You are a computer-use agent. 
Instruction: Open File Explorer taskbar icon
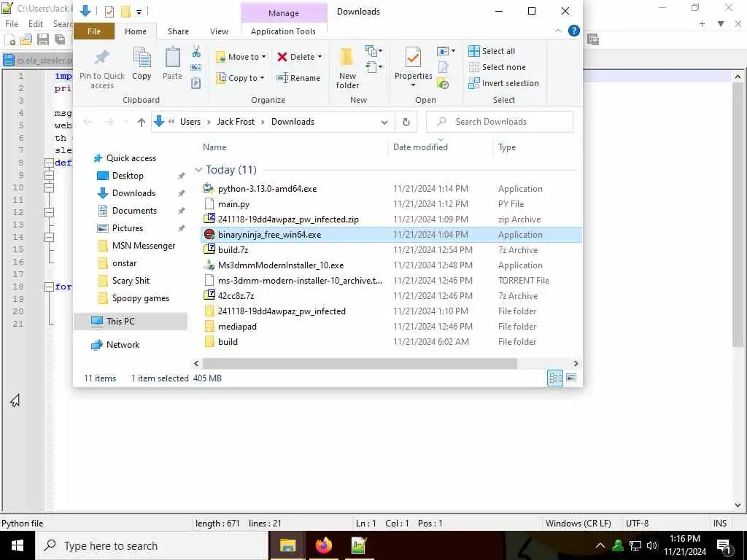tap(287, 545)
